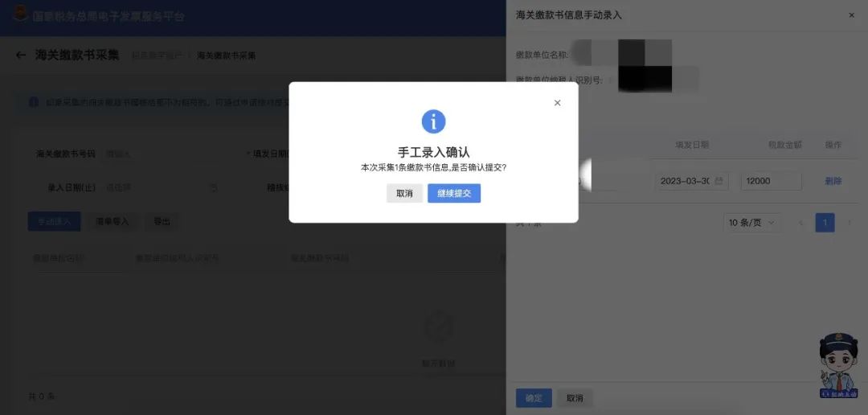Click the 清单导入 button
The height and width of the screenshot is (415, 868).
[x=113, y=222]
